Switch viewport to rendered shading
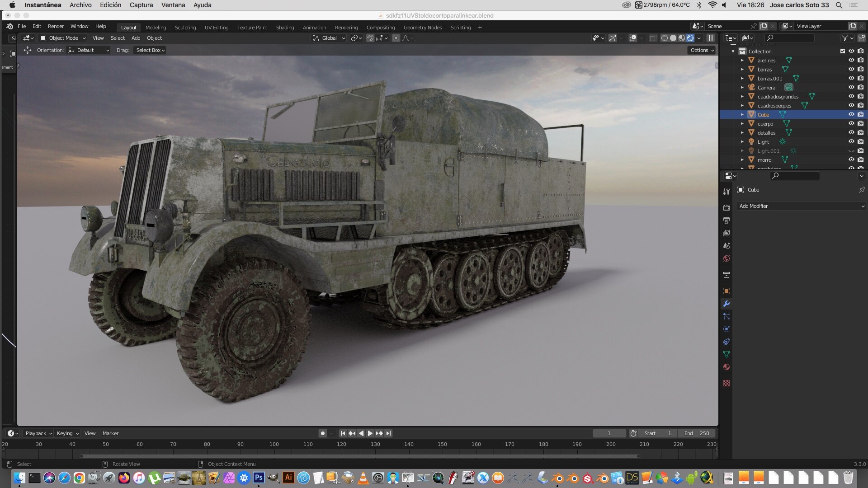Viewport: 868px width, 488px height. tap(690, 38)
